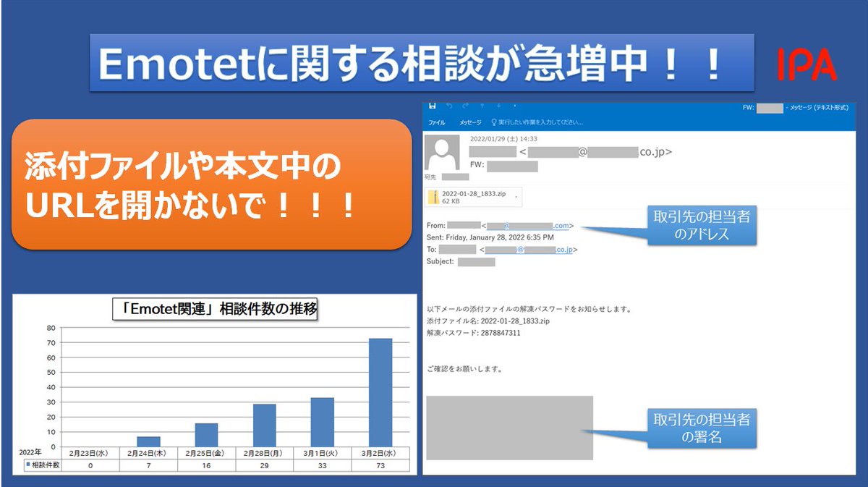Open the quick access toolbar customize dropdown
This screenshot has width=868, height=487.
tap(514, 107)
